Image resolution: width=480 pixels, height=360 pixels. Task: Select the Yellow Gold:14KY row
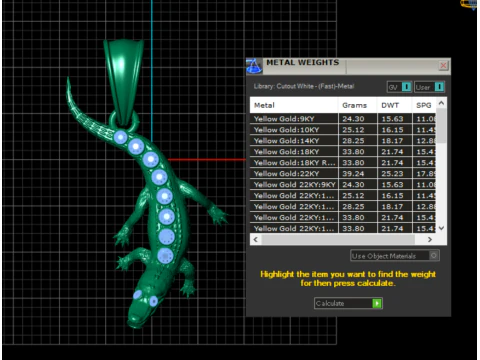343,141
